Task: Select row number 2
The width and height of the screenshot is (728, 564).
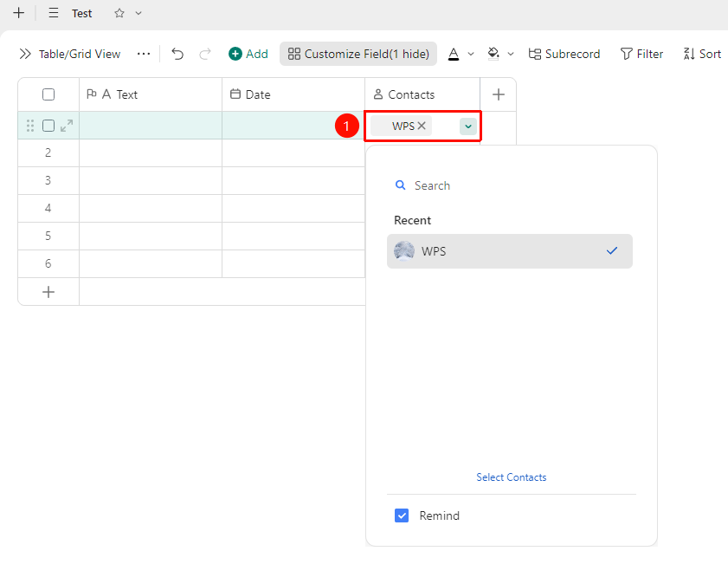Action: coord(48,152)
